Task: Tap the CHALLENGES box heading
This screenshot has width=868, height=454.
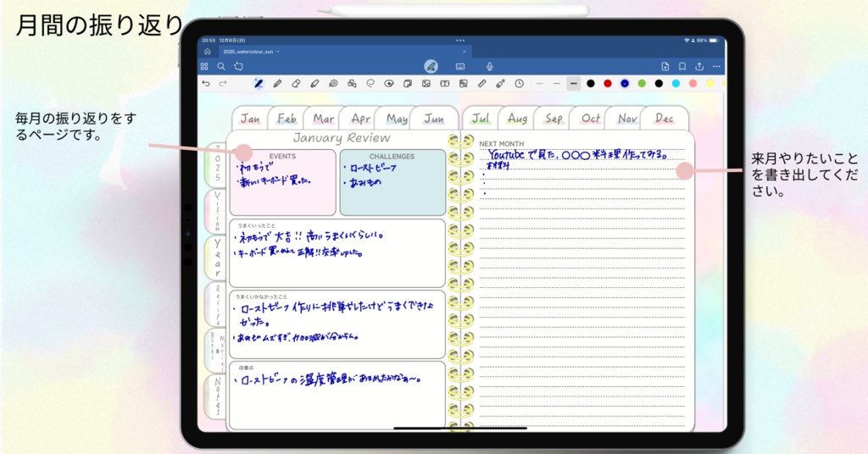Action: (x=392, y=157)
